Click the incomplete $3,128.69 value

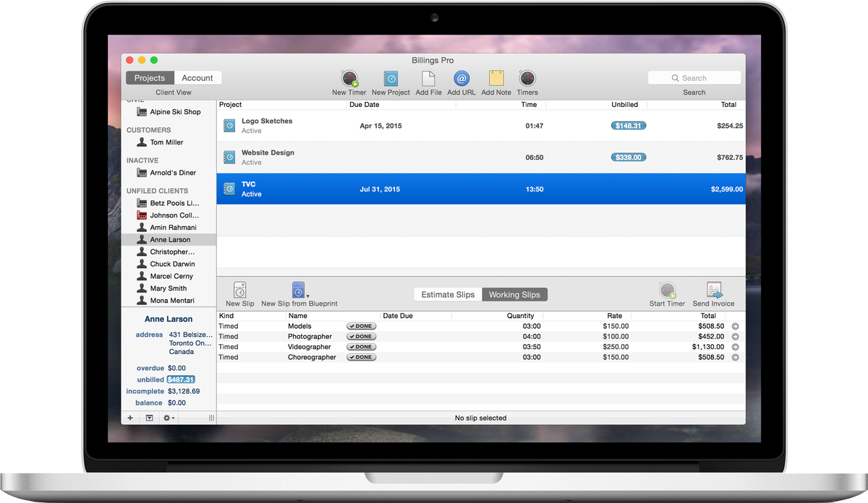[184, 391]
